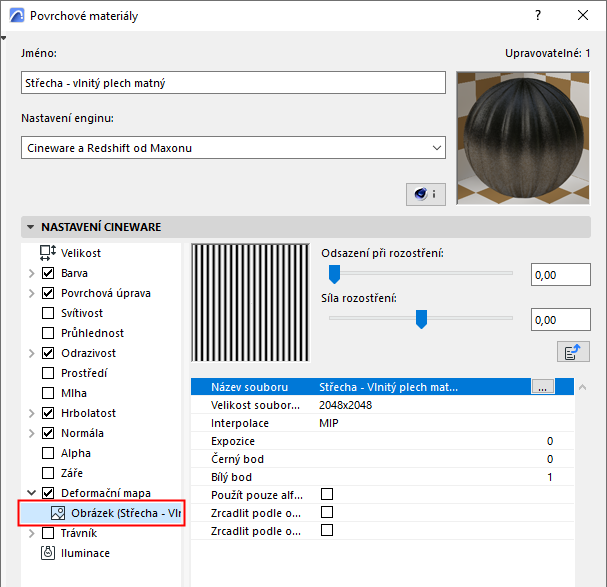The height and width of the screenshot is (587, 607).
Task: Click the Síla rozostření value field
Action: (561, 319)
